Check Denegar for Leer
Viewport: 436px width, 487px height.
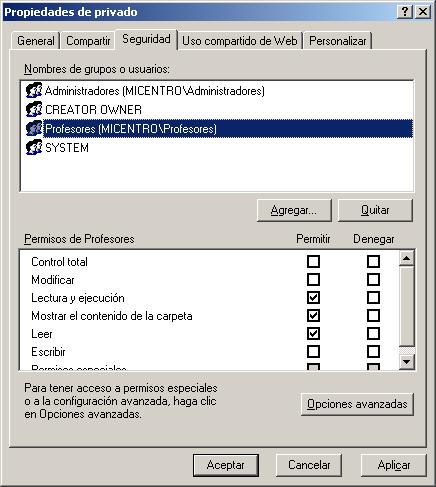pyautogui.click(x=373, y=333)
